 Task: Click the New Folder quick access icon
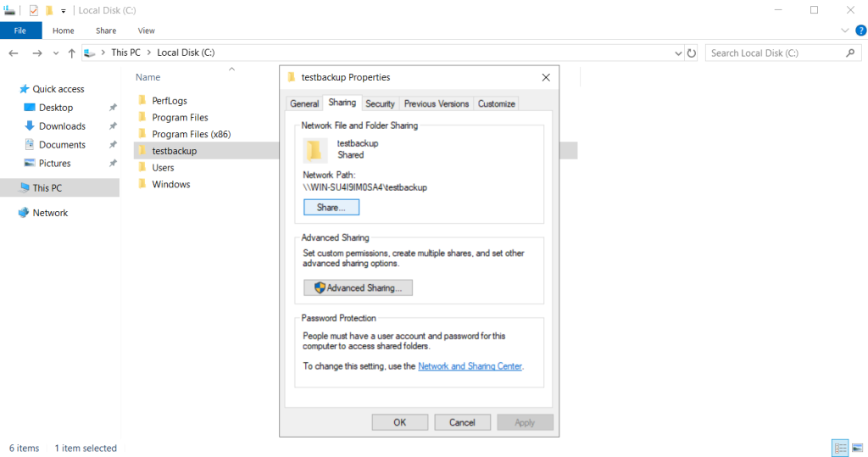[x=49, y=10]
